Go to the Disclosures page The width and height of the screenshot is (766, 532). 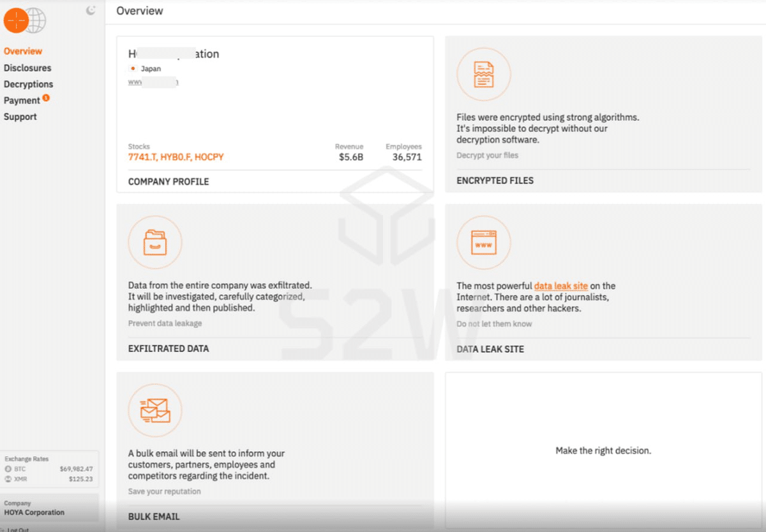(27, 68)
